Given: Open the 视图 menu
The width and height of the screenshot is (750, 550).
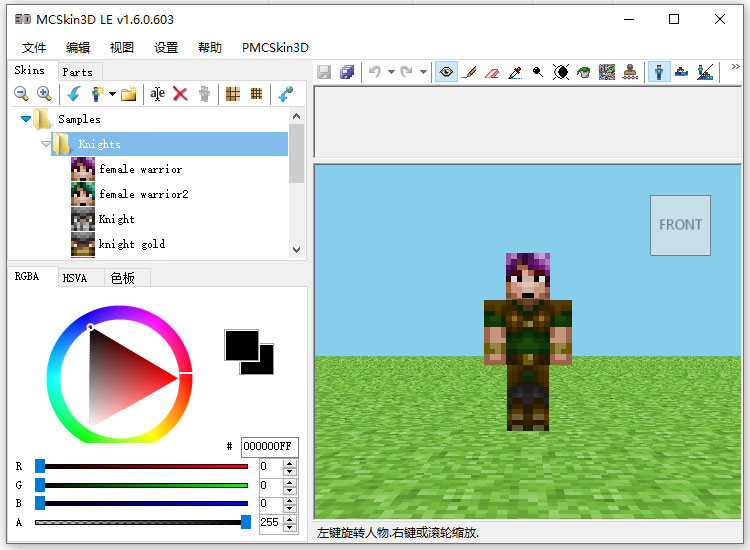Looking at the screenshot, I should click(121, 47).
